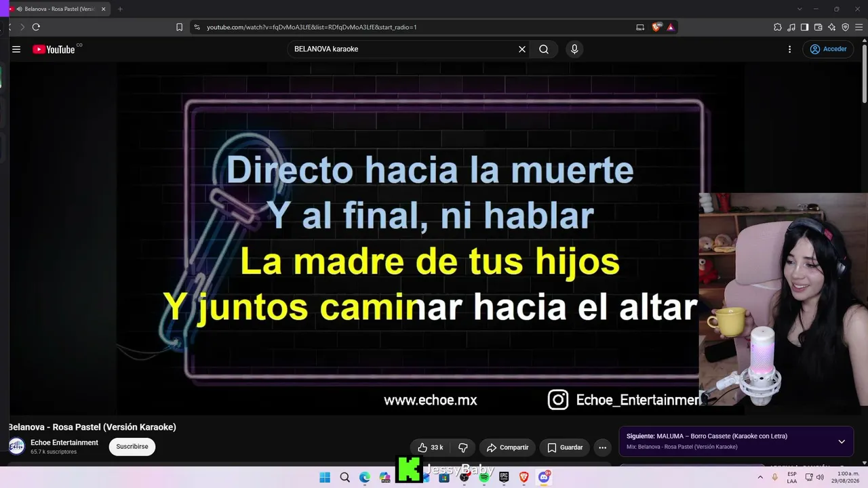Dislike the video with thumbs down
Screen dimensions: 868x488
463,447
